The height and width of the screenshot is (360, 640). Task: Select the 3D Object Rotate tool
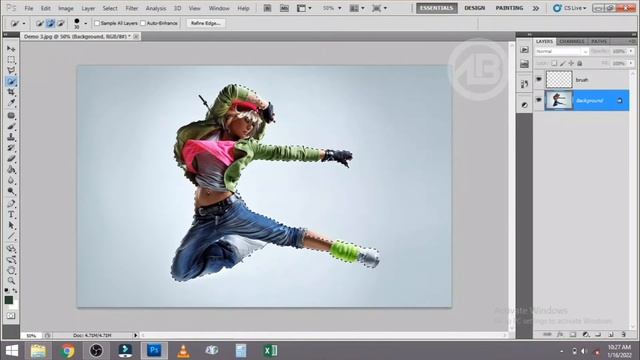point(11,249)
